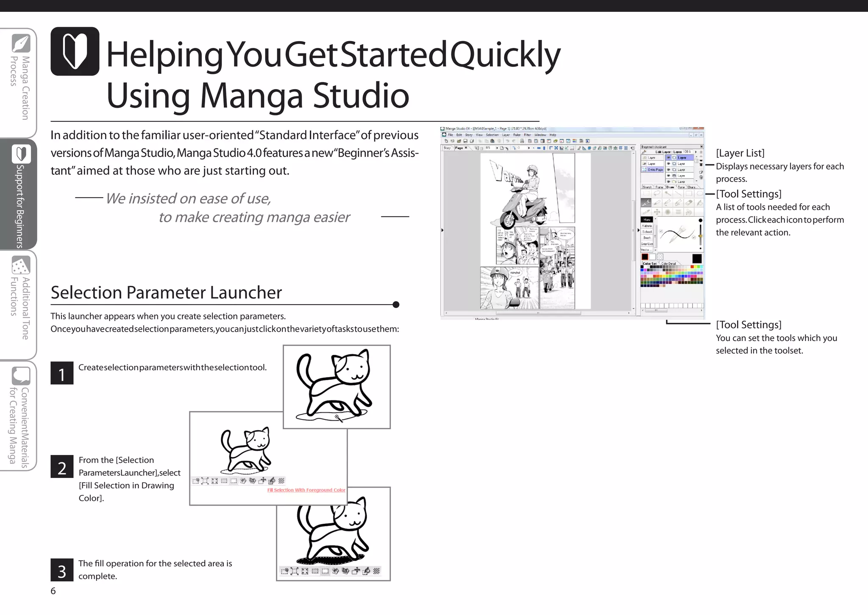Select the fill bucket tool
Screen dimensions: 868x615
[700, 203]
